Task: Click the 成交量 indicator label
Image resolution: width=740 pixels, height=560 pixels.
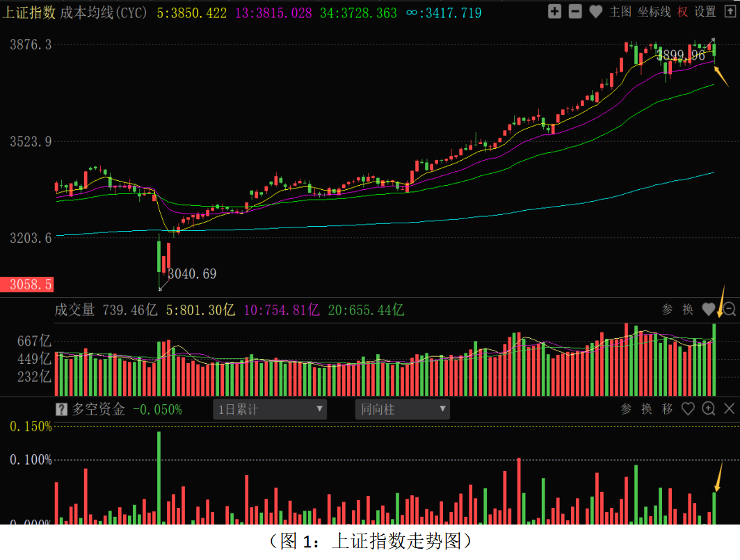Action: tap(74, 310)
